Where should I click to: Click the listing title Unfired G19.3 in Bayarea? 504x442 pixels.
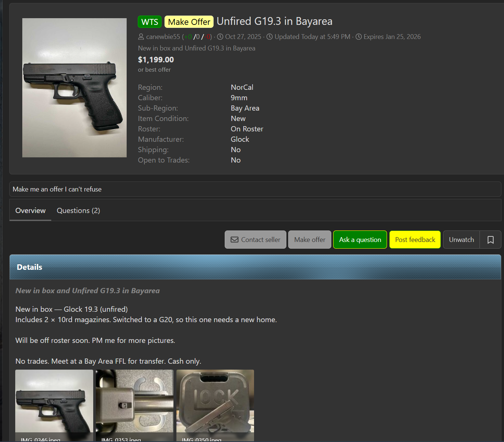point(274,22)
